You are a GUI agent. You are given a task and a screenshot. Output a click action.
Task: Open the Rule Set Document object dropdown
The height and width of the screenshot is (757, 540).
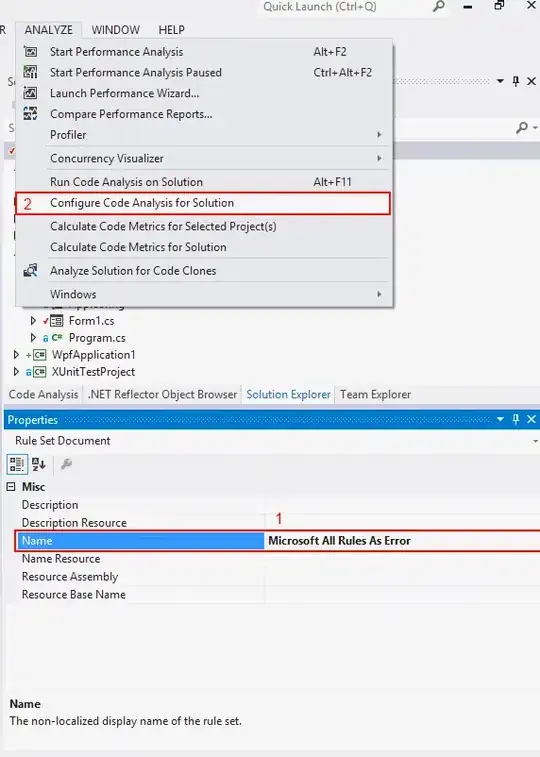[535, 441]
